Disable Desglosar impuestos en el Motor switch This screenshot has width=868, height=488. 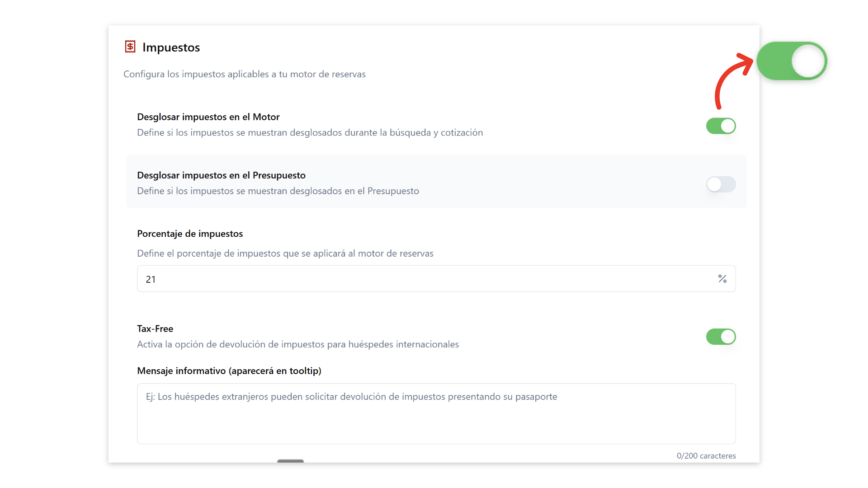coord(721,126)
